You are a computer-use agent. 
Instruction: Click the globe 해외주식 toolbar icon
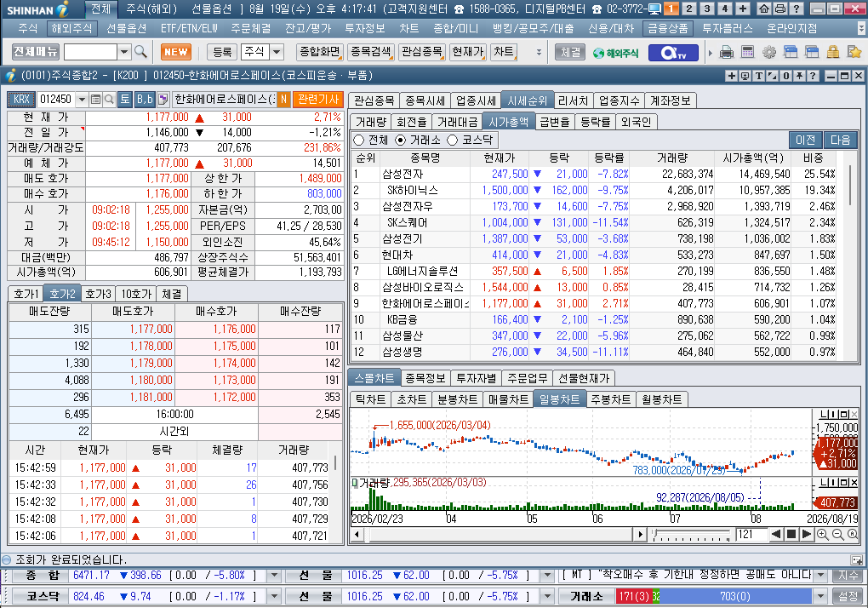[x=615, y=53]
